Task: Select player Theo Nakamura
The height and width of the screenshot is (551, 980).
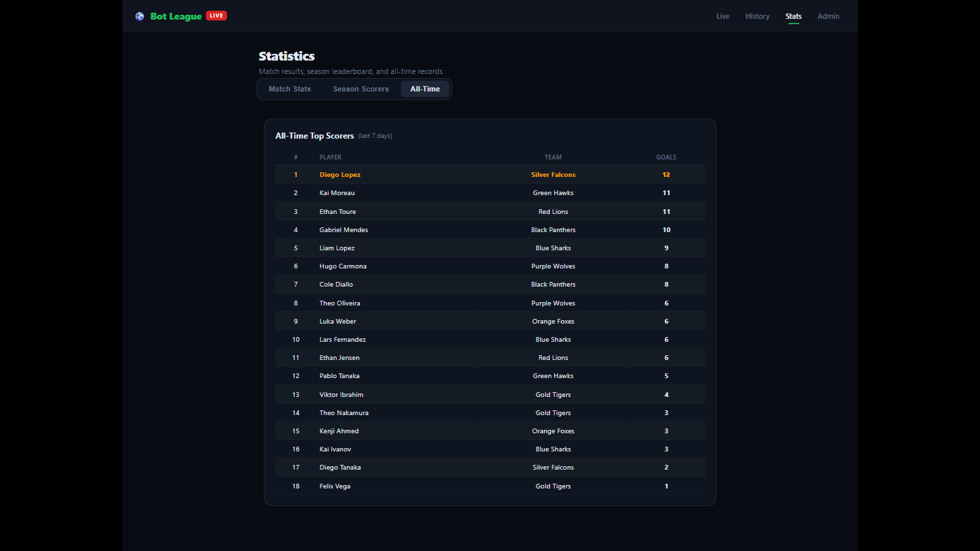Action: [x=344, y=413]
